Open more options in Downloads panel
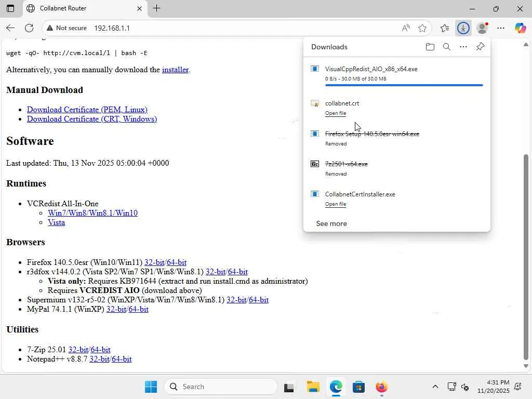532x399 pixels. pos(463,47)
